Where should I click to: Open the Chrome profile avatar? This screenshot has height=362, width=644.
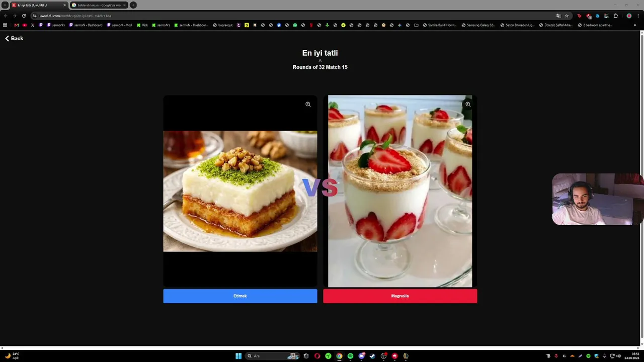(x=629, y=16)
